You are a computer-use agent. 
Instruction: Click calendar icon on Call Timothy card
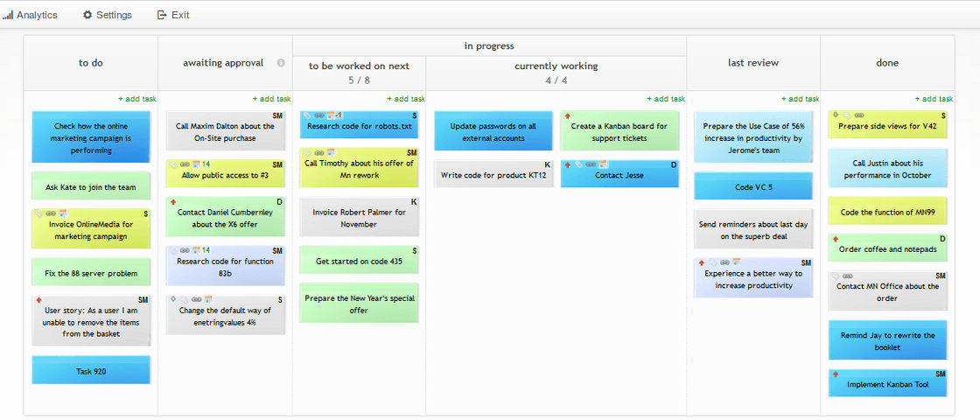click(x=331, y=152)
